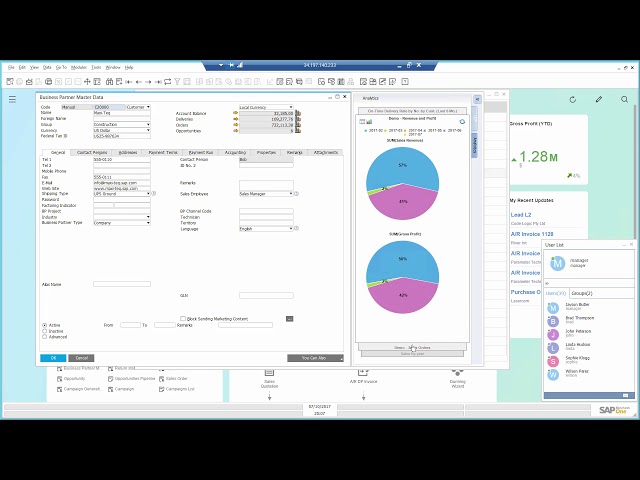Click the cockpit search magnifier icon

624,99
